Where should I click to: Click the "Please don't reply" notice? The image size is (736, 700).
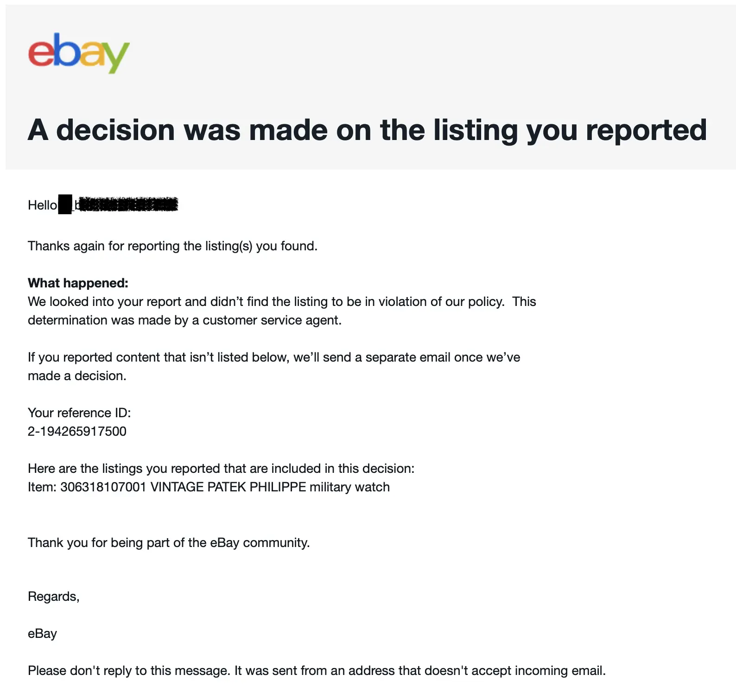coord(317,670)
